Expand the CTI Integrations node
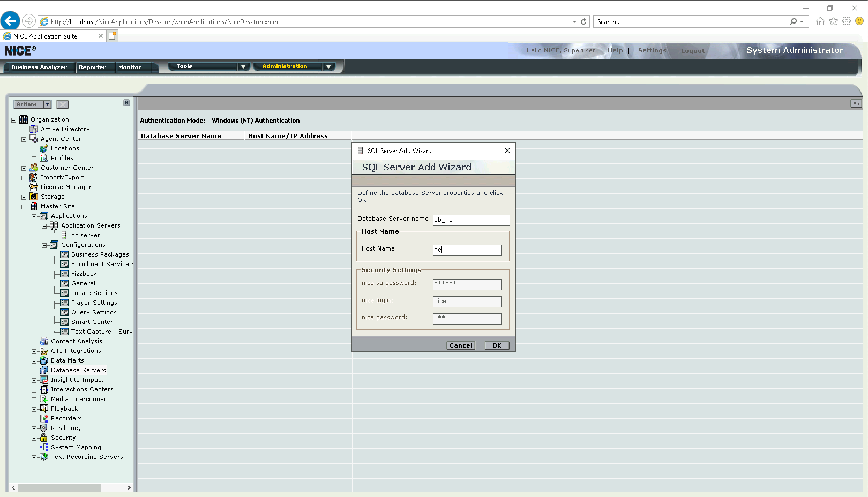The height and width of the screenshot is (497, 868). pos(34,351)
